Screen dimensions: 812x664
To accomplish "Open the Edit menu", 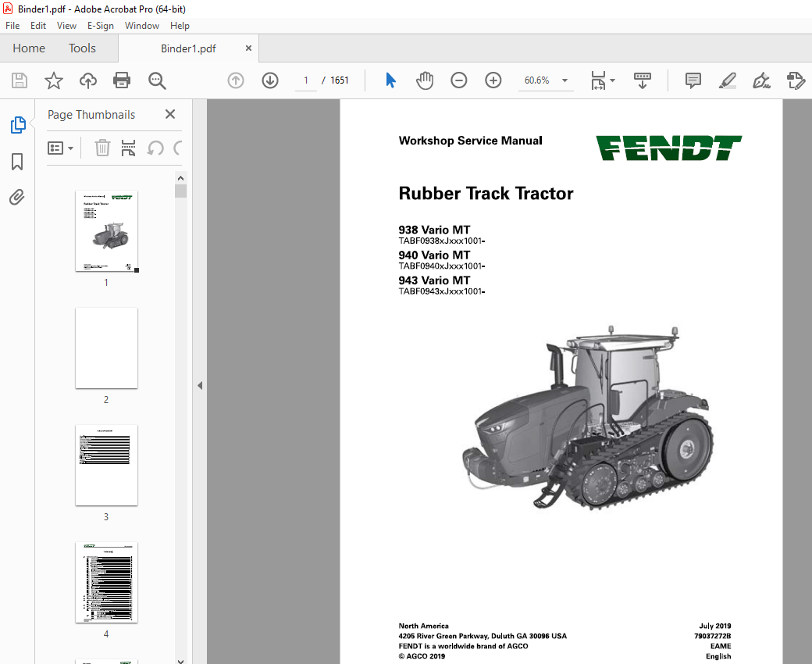I will point(37,25).
